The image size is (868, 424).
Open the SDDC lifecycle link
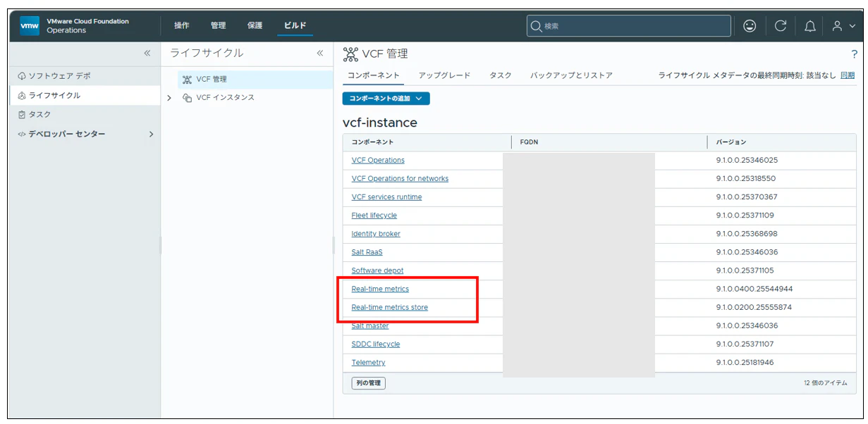click(375, 344)
